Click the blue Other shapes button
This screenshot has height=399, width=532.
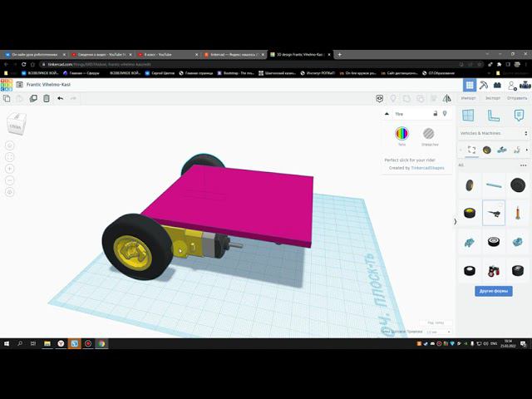tap(494, 291)
